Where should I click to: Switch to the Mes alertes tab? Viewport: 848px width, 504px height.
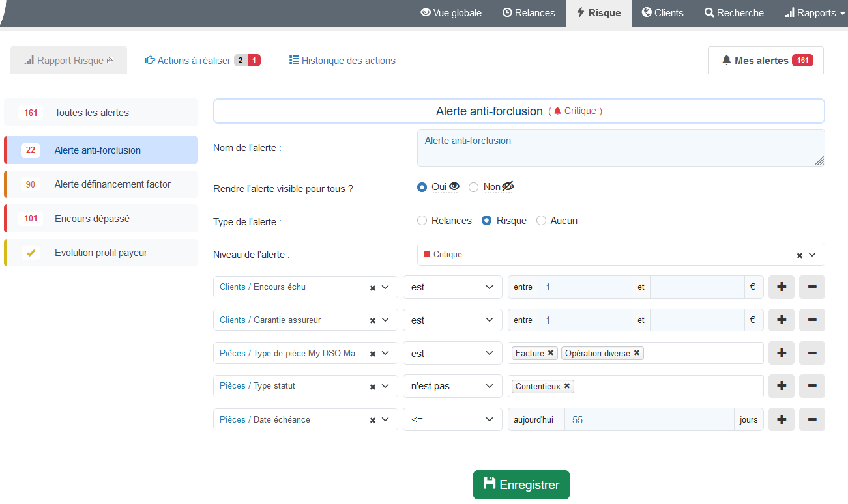[x=766, y=60]
